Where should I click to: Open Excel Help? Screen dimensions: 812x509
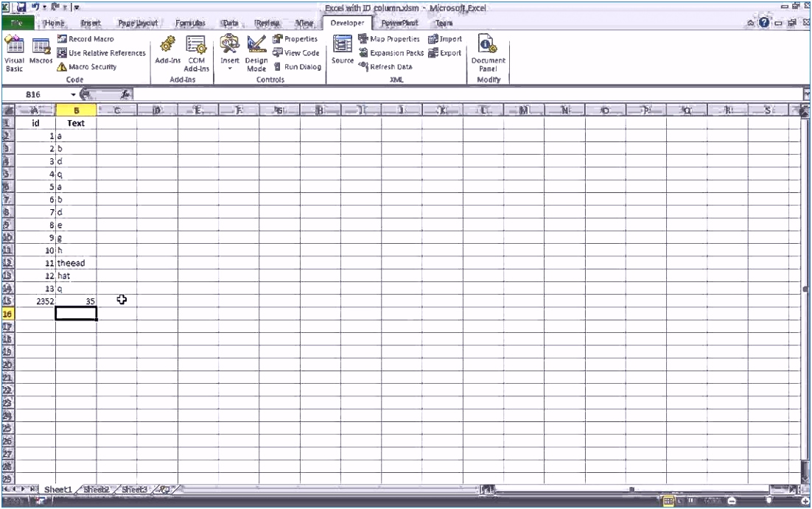764,23
